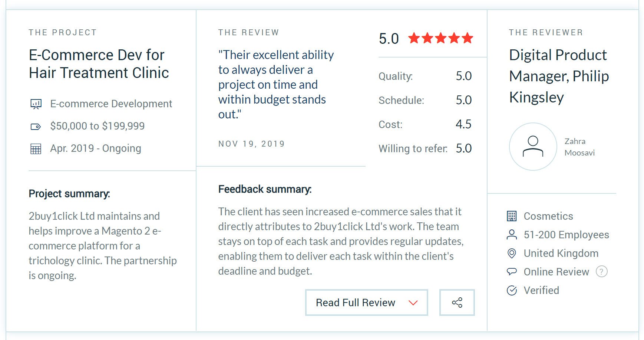Click the reviewer name Zahra Moosavi
This screenshot has width=644, height=340.
(x=579, y=147)
